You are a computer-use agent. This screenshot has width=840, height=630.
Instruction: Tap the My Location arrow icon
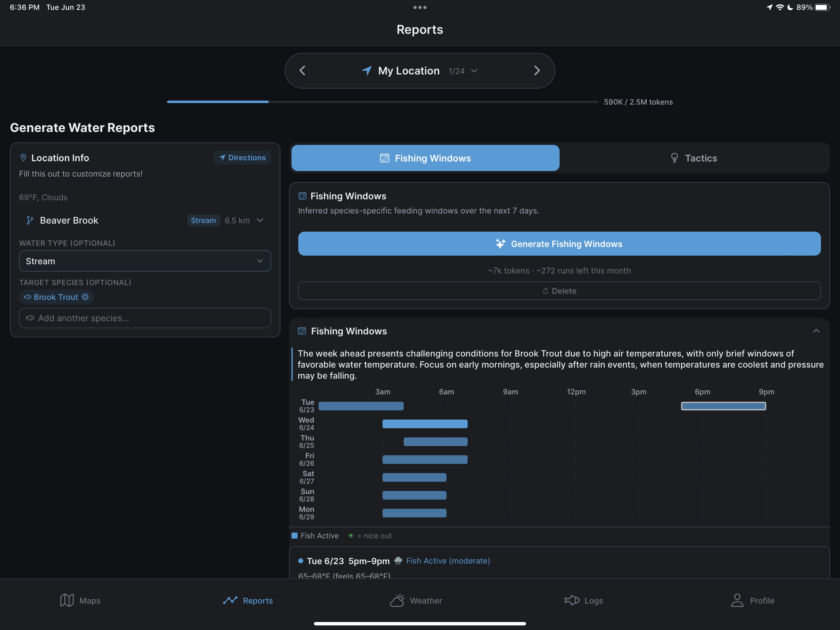click(367, 71)
